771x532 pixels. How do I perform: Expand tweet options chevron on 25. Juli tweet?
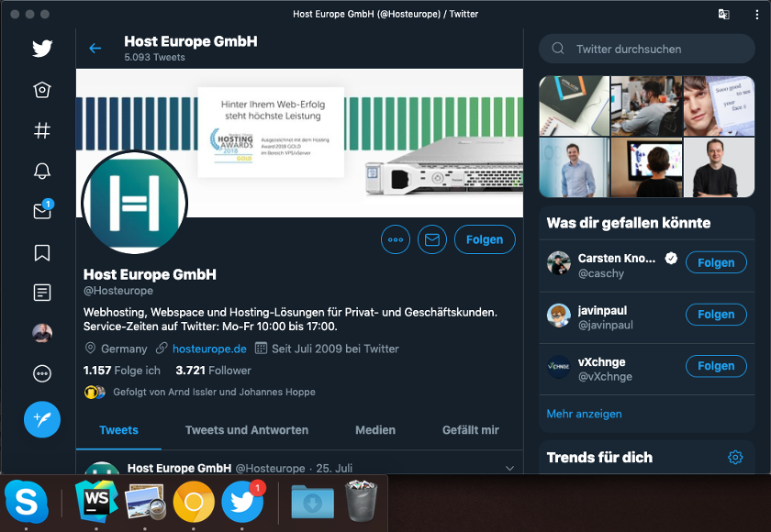[510, 468]
